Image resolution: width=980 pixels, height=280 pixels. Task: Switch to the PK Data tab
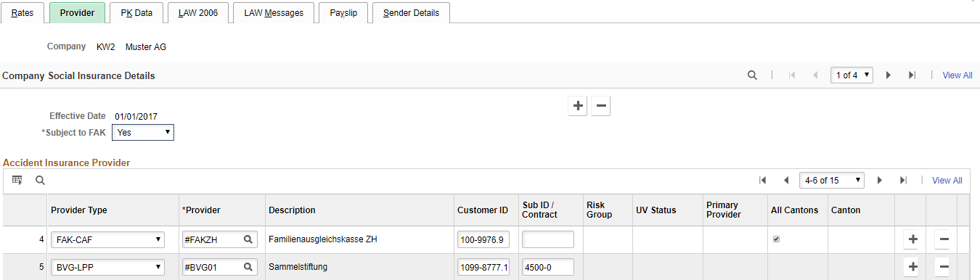point(136,13)
